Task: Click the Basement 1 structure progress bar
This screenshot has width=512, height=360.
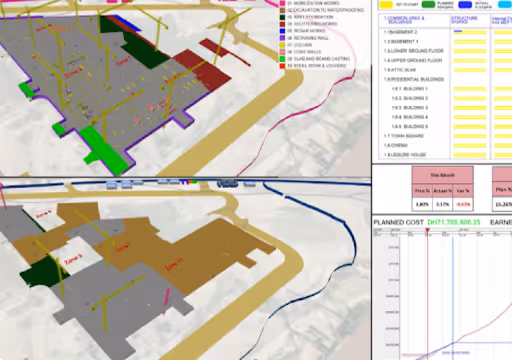Action: click(470, 42)
